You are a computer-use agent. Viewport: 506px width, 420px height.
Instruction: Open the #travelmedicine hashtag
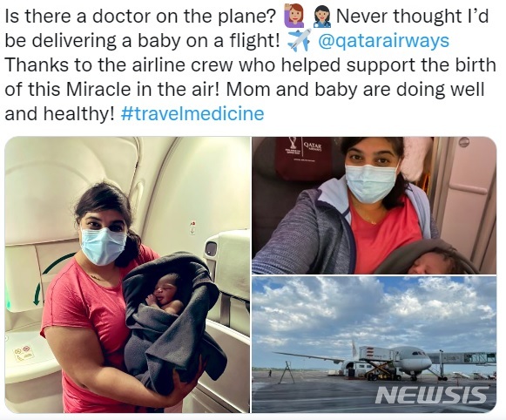pyautogui.click(x=192, y=113)
